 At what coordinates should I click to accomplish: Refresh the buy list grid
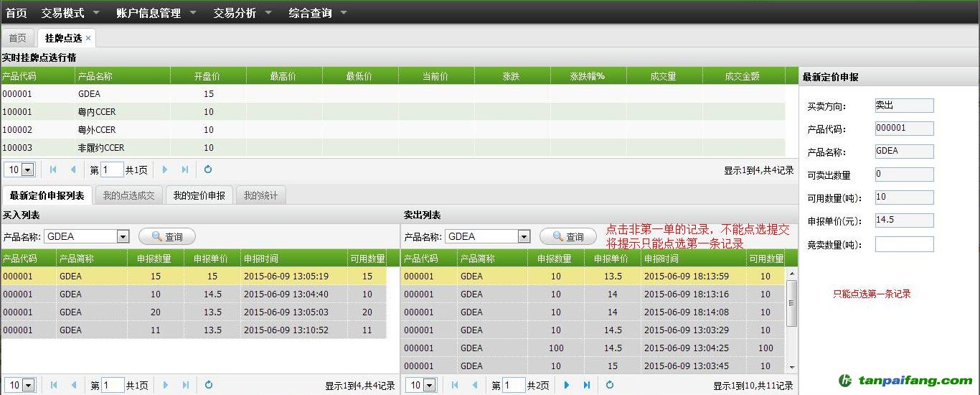coord(208,386)
